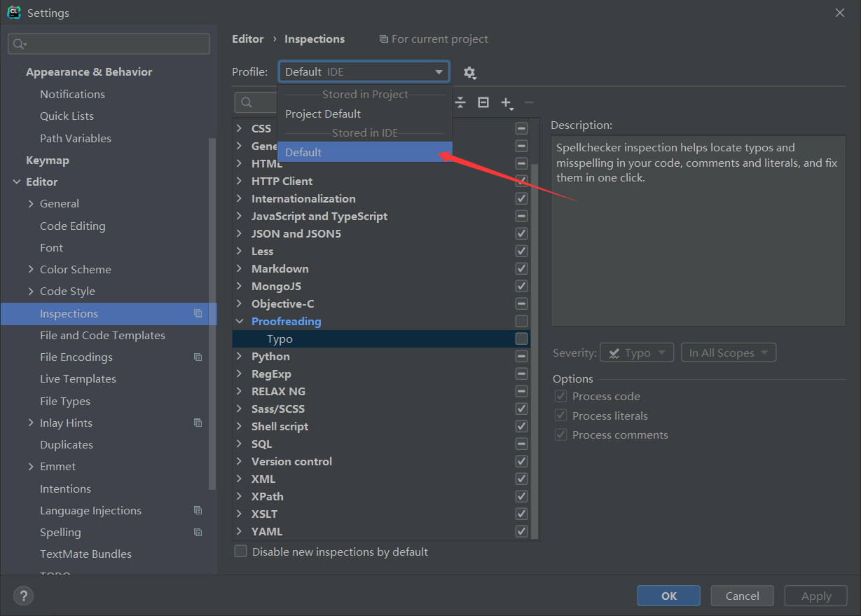
Task: Click the project-level icon beside Spelling
Action: [x=198, y=532]
